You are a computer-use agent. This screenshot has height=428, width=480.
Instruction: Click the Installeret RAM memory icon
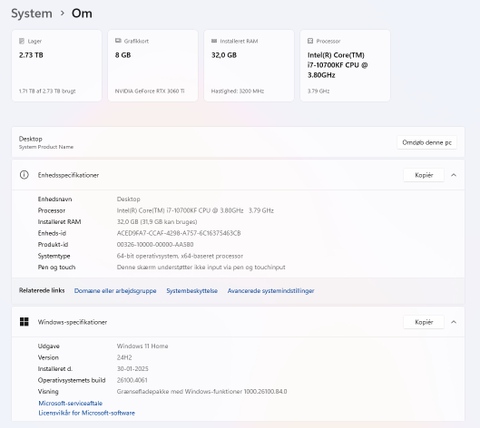coord(214,41)
